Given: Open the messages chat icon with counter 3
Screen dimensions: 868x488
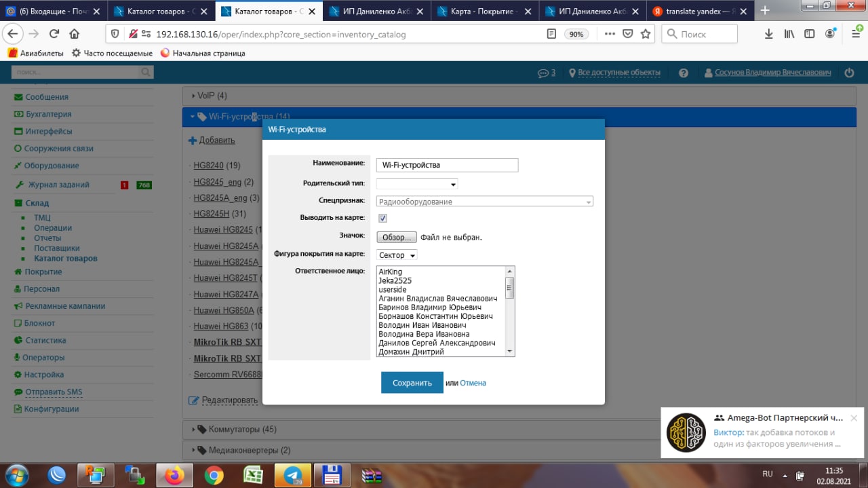Looking at the screenshot, I should click(547, 73).
